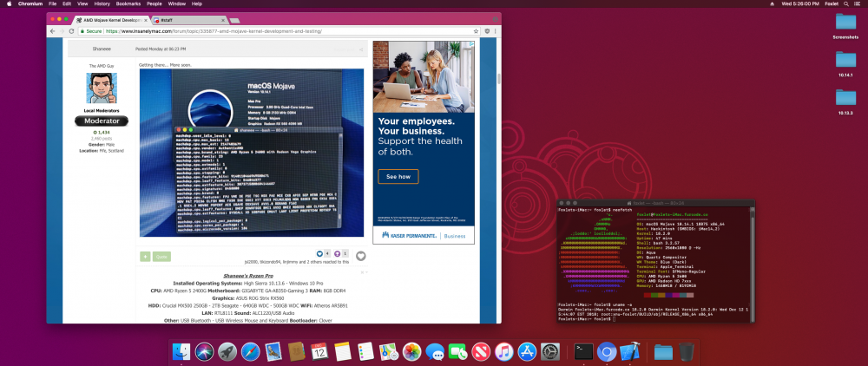Image resolution: width=868 pixels, height=366 pixels.
Task: Open FaceTime icon in dock
Action: click(457, 351)
